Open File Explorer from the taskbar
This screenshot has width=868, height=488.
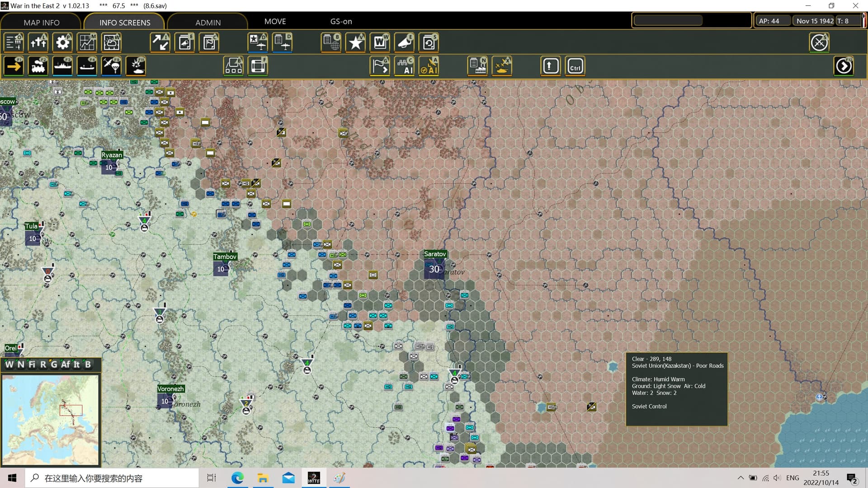point(263,478)
